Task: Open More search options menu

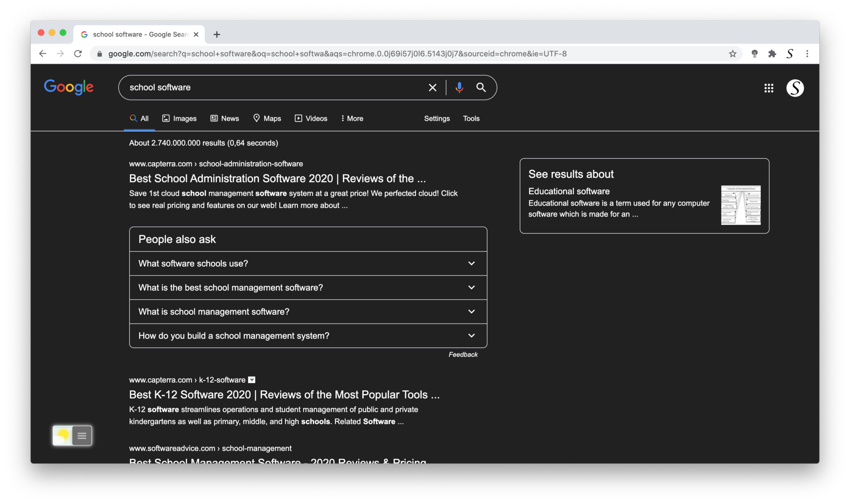Action: coord(352,118)
